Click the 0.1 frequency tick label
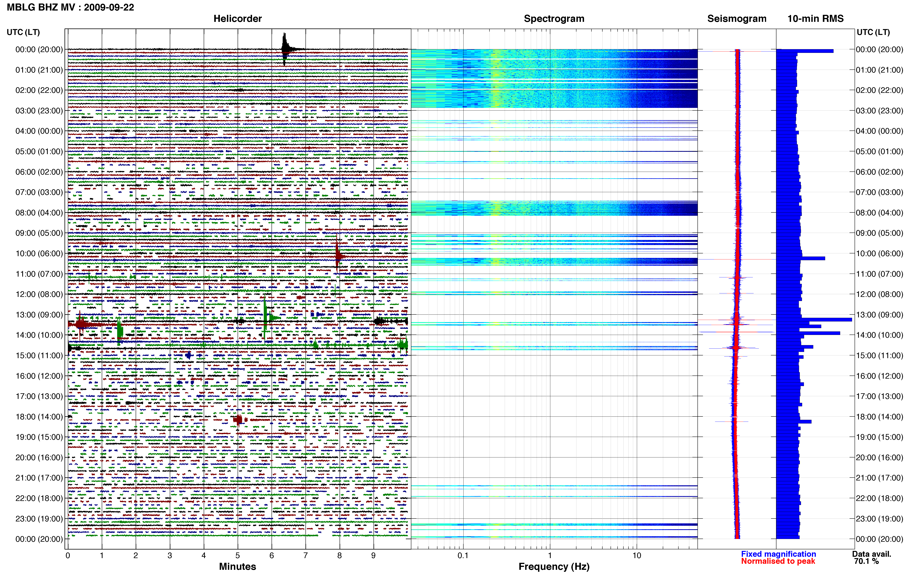 click(x=463, y=555)
